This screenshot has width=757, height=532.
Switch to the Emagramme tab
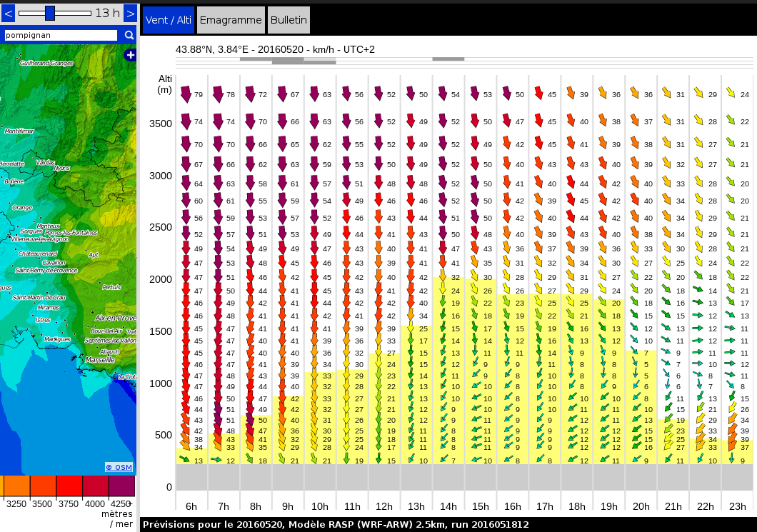231,20
